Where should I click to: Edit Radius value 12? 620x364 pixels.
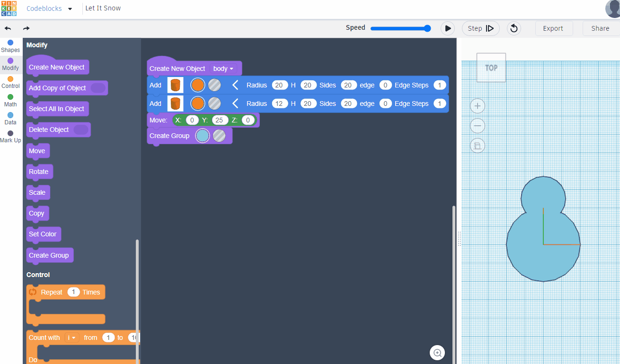tap(280, 104)
